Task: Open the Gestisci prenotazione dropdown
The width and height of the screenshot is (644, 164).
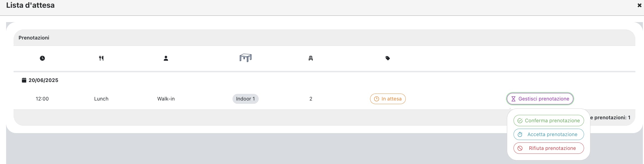Action: [x=540, y=99]
